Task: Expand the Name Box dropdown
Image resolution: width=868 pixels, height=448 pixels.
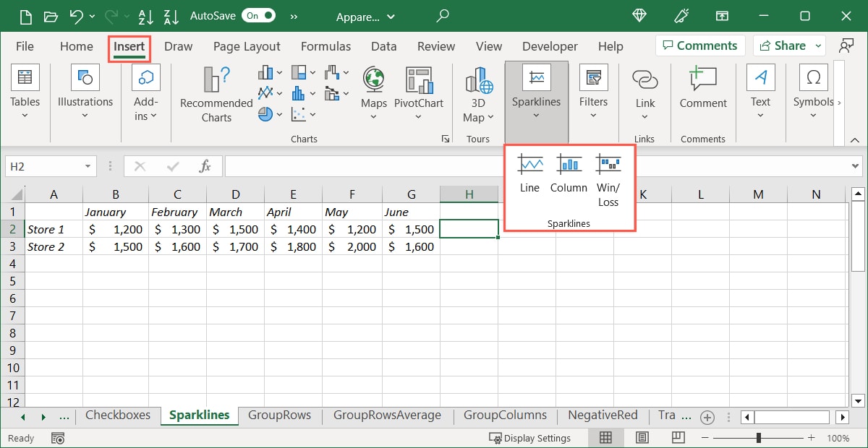Action: tap(86, 165)
